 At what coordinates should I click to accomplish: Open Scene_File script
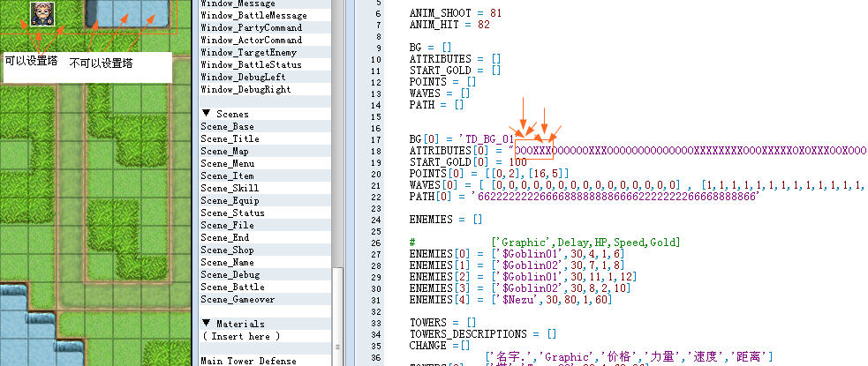click(x=265, y=225)
